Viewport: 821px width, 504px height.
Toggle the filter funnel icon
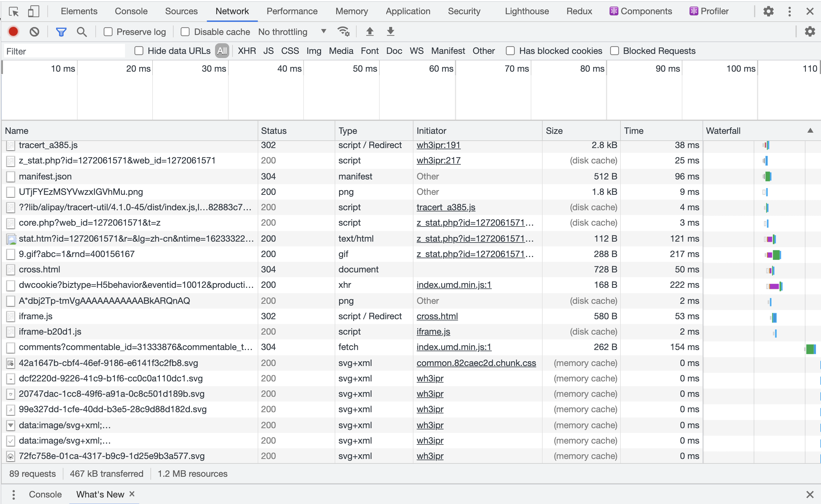point(61,32)
